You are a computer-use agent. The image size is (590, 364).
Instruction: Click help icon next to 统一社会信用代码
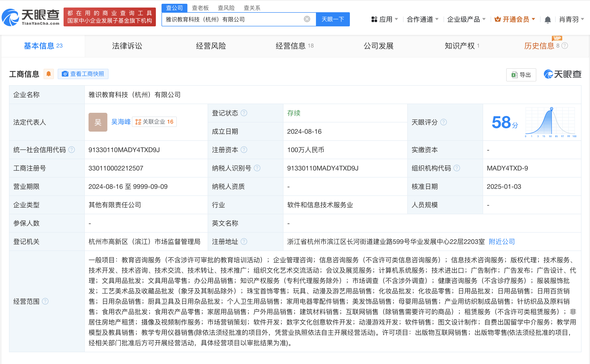click(72, 150)
